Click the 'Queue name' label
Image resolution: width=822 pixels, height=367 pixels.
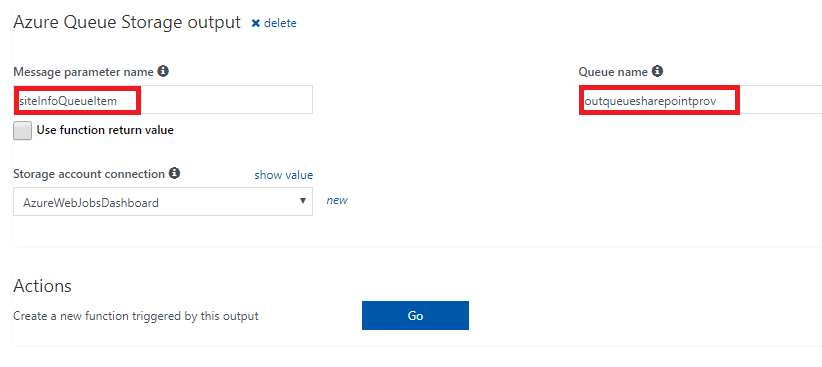point(613,71)
